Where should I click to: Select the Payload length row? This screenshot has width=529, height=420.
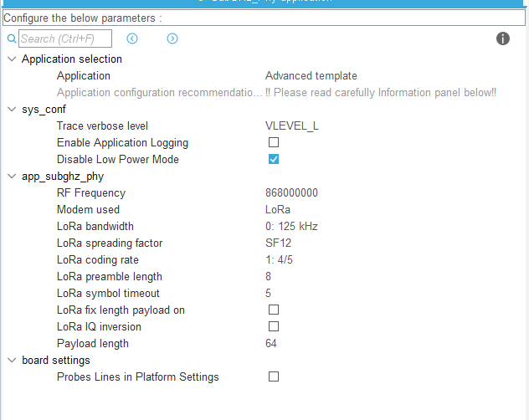click(x=93, y=343)
